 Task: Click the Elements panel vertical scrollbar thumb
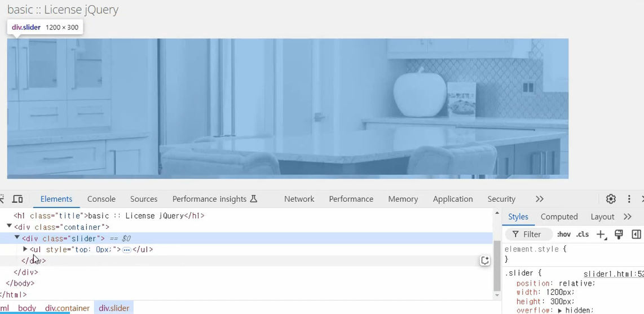497,266
